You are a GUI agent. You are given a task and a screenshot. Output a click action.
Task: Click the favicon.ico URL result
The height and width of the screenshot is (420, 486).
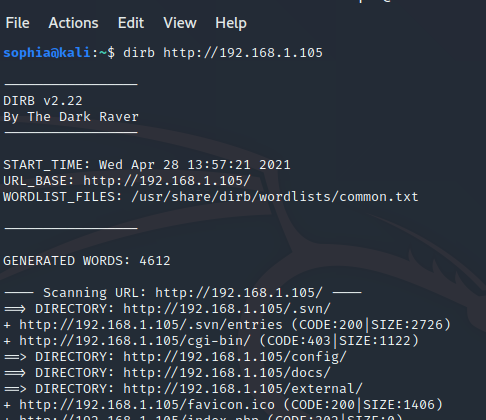pos(147,405)
